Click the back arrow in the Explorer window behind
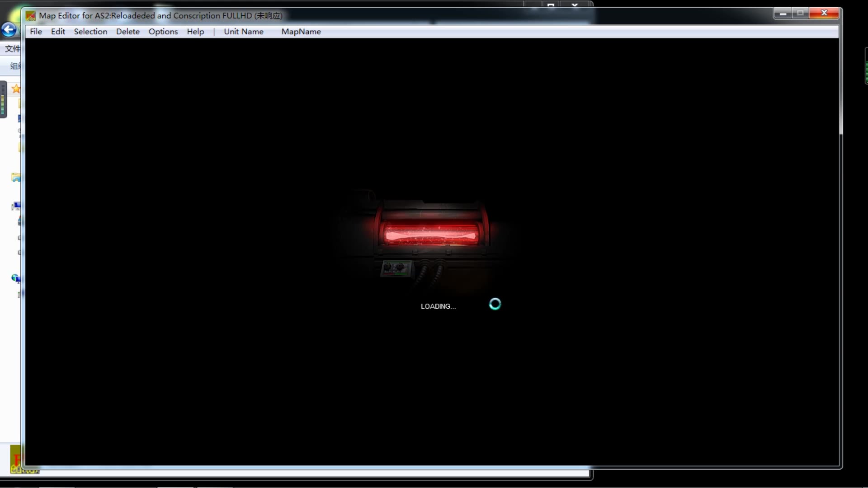Image resolution: width=868 pixels, height=488 pixels. click(x=8, y=30)
